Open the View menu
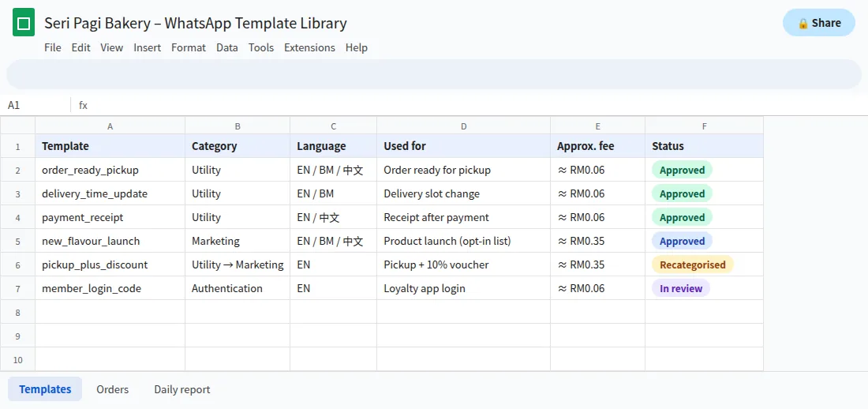The width and height of the screenshot is (868, 409). coord(112,47)
